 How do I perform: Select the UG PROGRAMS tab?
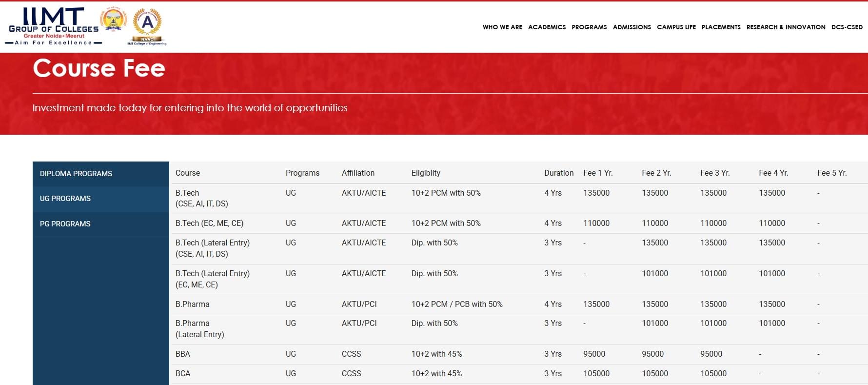pos(65,199)
